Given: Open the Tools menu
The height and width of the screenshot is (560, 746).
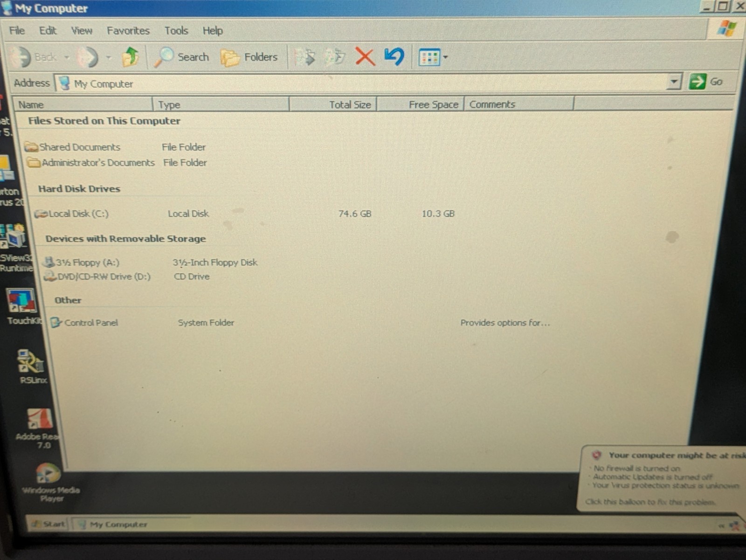Looking at the screenshot, I should click(x=176, y=31).
